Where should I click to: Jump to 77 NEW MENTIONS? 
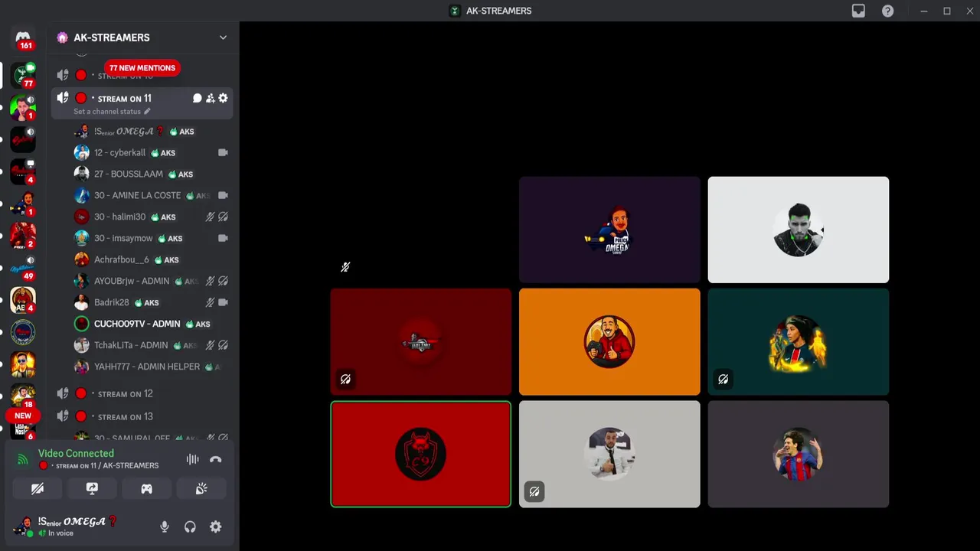point(142,68)
